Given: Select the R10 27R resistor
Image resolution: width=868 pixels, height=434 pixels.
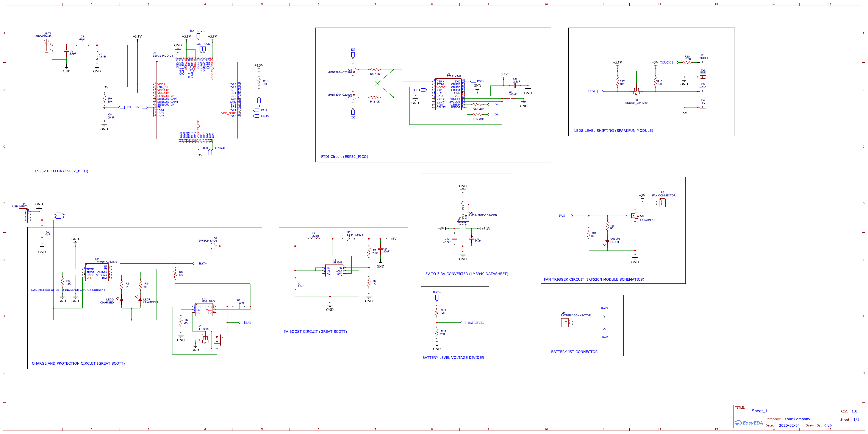Looking at the screenshot, I should coord(477,114).
